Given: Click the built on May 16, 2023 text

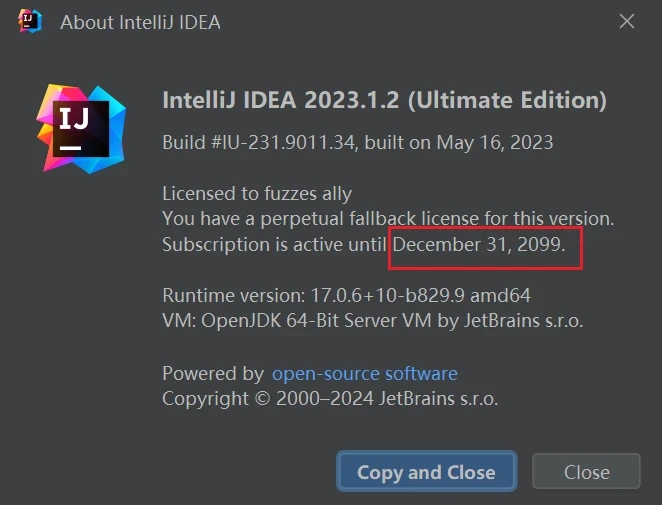Looking at the screenshot, I should 459,143.
